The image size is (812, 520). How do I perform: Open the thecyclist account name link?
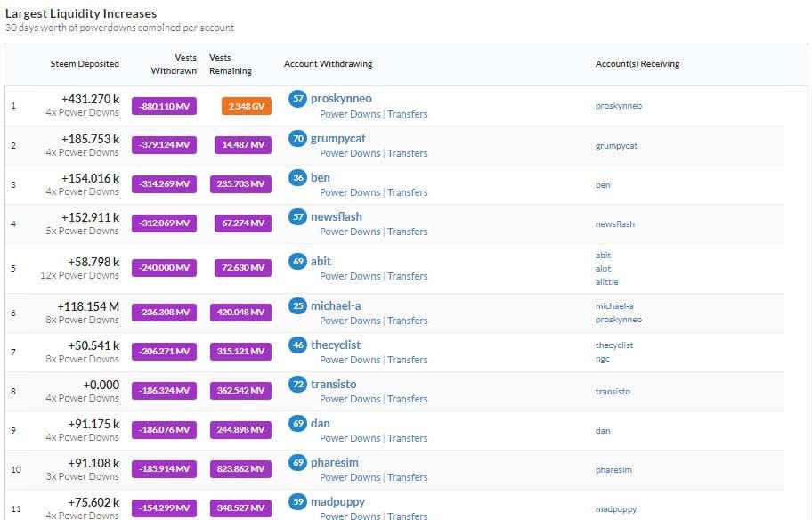336,345
